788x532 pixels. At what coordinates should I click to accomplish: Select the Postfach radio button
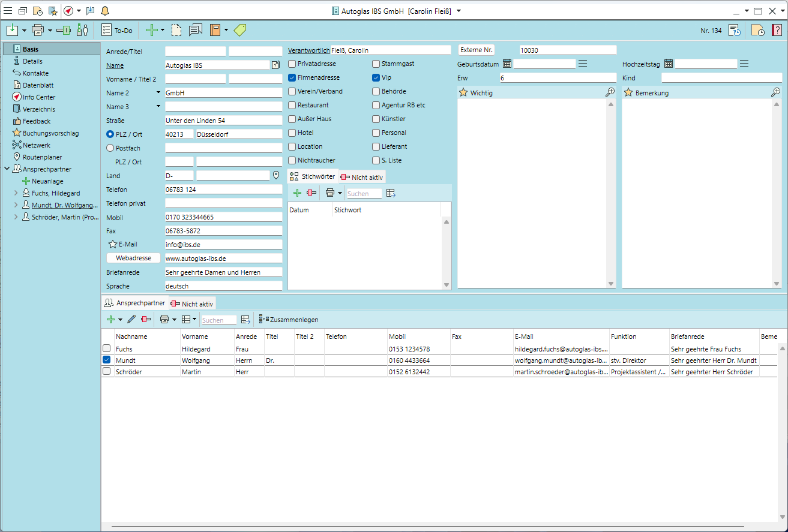point(110,148)
